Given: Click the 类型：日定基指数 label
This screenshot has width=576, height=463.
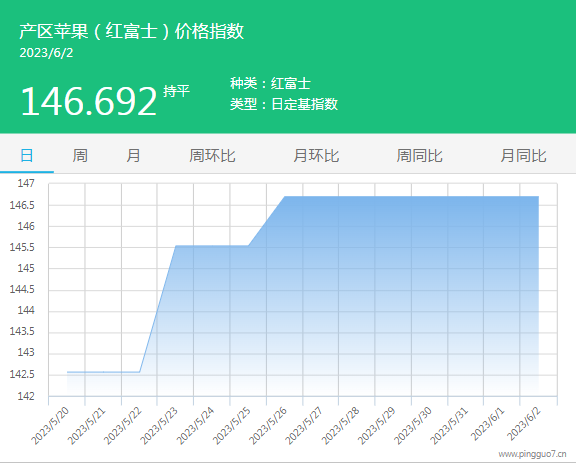Looking at the screenshot, I should click(x=284, y=104).
